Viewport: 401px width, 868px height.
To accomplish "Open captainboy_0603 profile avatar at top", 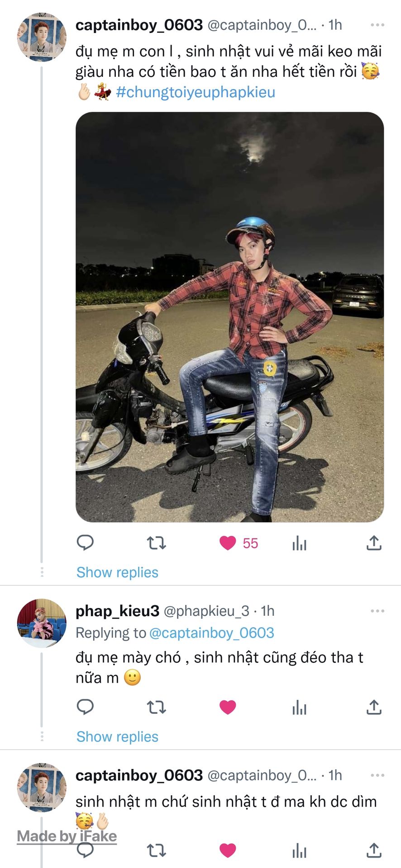I will click(42, 37).
